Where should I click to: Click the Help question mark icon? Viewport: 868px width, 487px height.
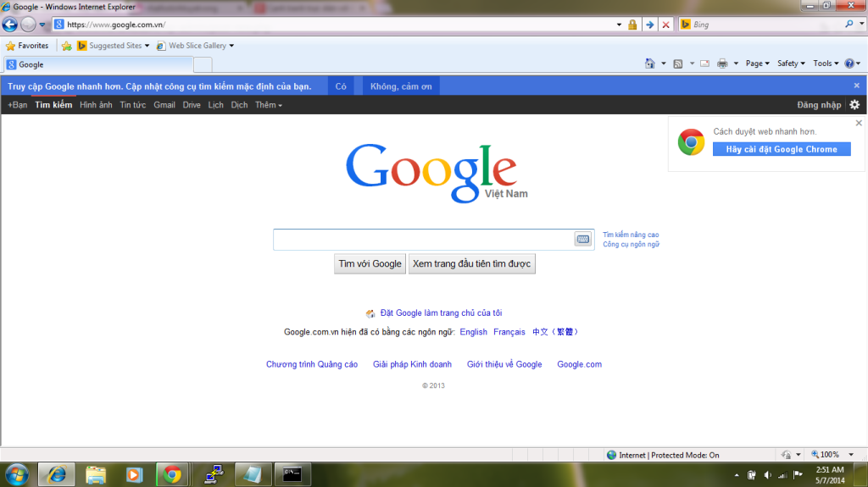coord(849,64)
